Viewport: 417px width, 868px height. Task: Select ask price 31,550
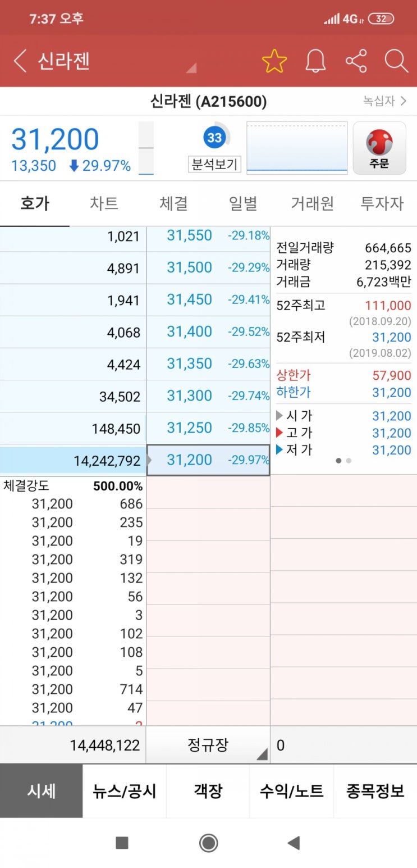coord(208,236)
